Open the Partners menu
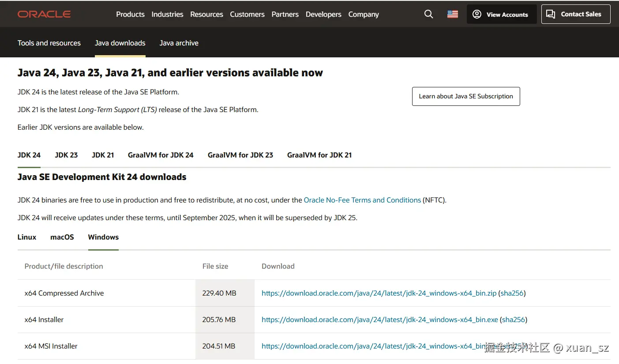Viewport: 619px width, 364px height. 285,14
